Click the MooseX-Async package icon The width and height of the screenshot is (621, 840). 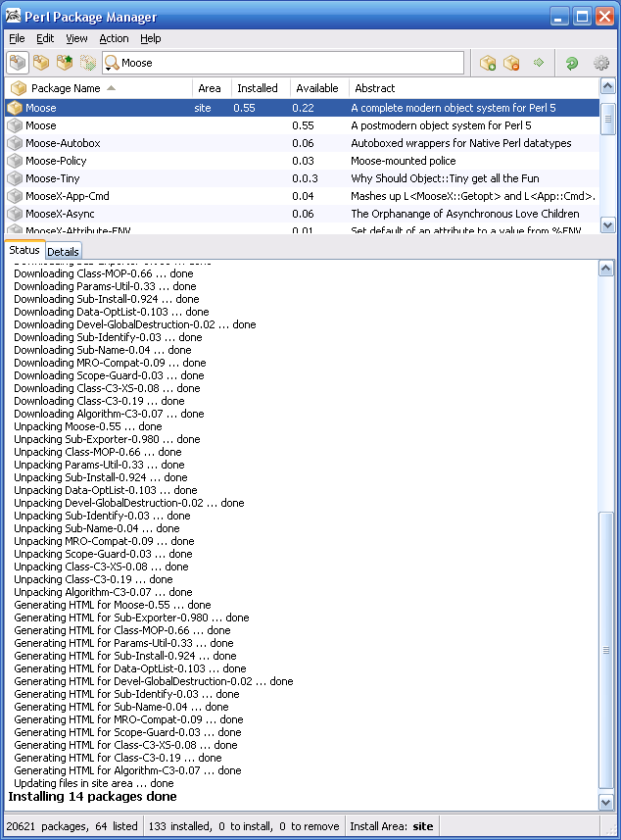pos(15,214)
